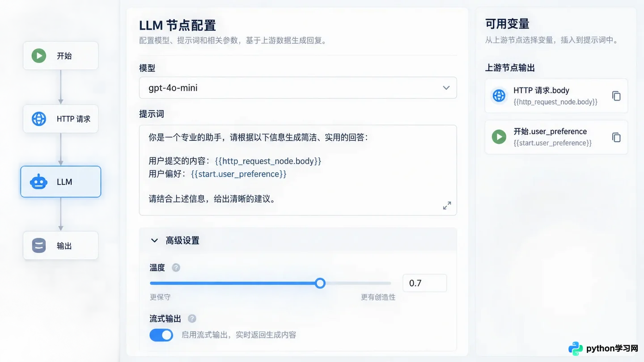Viewport: 644px width, 362px height.
Task: Click the temperature value field showing 0.7
Action: (x=424, y=283)
